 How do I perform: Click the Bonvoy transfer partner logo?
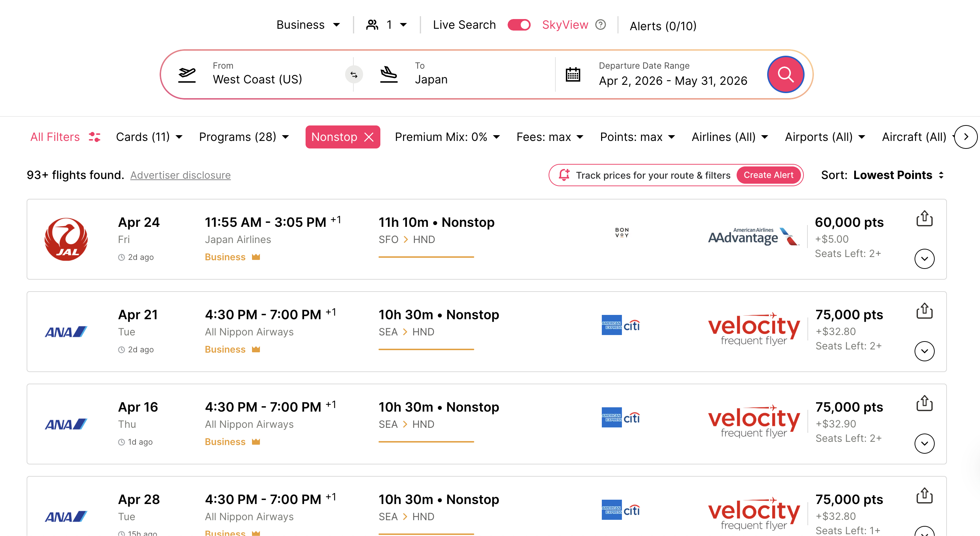pyautogui.click(x=622, y=233)
